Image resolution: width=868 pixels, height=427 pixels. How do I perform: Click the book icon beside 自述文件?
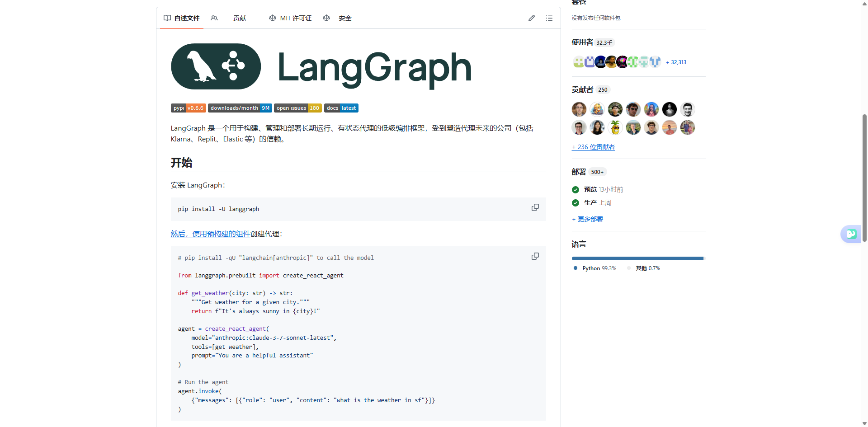tap(167, 18)
